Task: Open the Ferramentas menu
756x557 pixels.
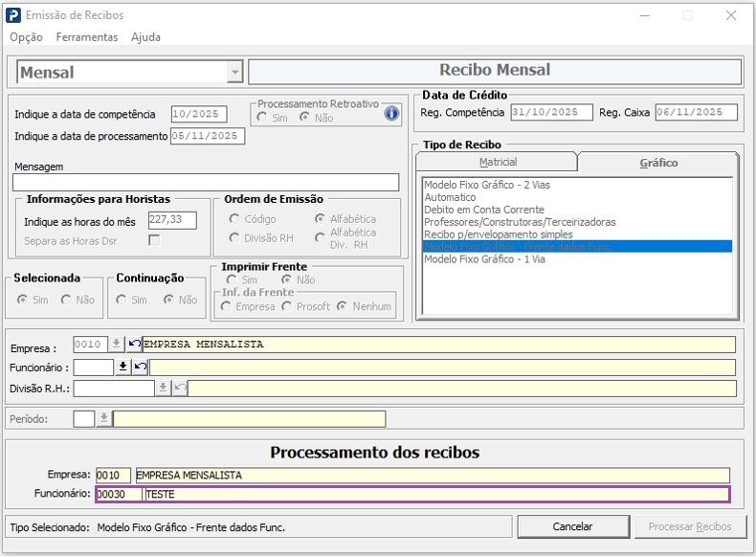Action: pos(87,37)
